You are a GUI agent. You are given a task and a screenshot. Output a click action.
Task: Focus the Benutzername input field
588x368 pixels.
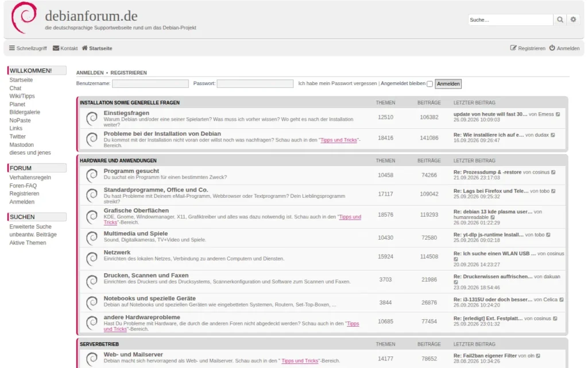click(150, 83)
